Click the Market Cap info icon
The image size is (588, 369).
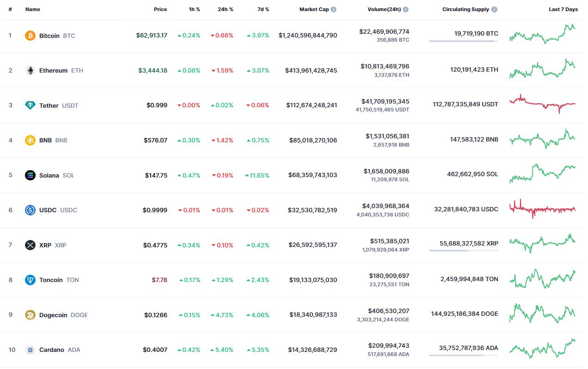334,9
